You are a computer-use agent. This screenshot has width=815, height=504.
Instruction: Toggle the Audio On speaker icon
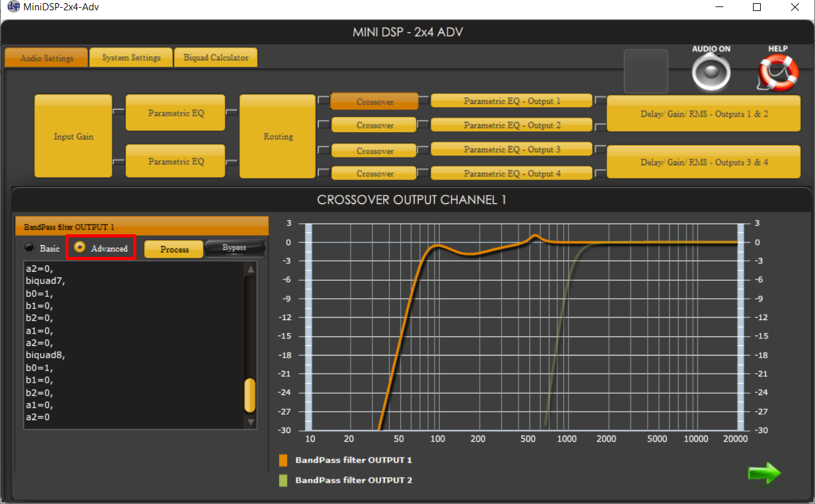pos(711,72)
